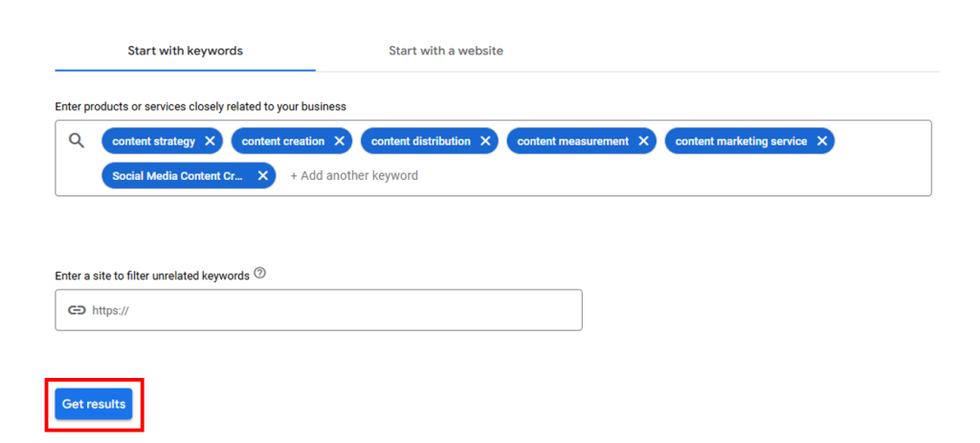Screen dimensions: 980x443
Task: Remove the content marketing service keyword
Action: (x=822, y=142)
